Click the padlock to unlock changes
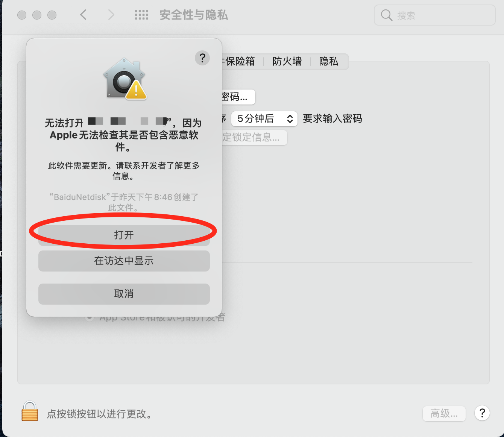The height and width of the screenshot is (437, 504). pos(30,411)
